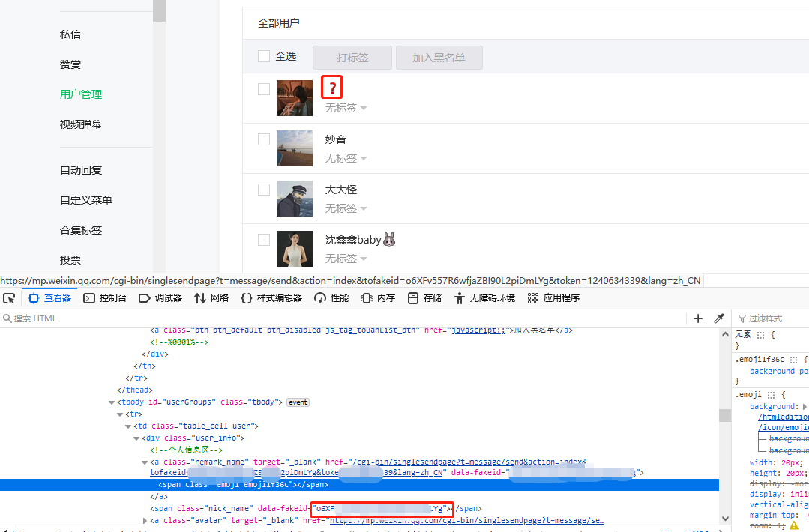Open 无标签 dropdown under 妙音
809x532 pixels.
pos(346,158)
